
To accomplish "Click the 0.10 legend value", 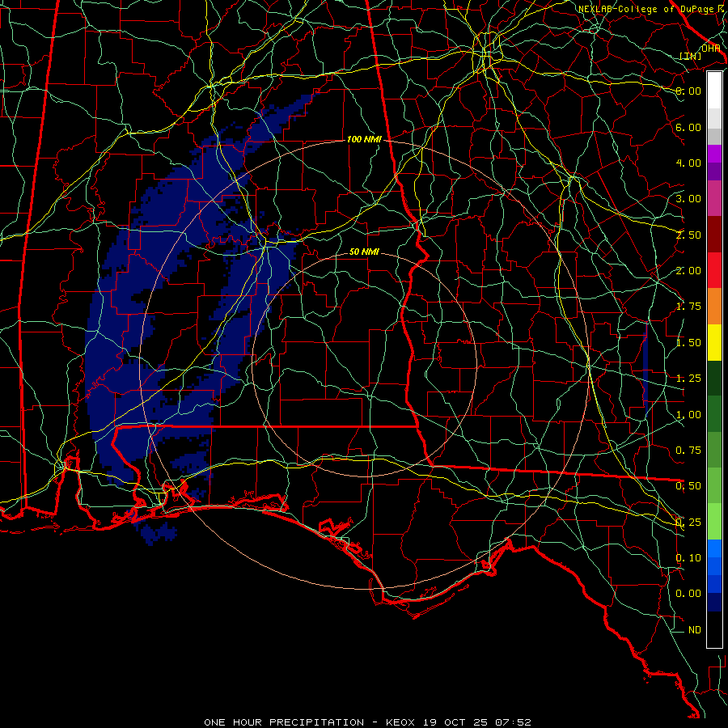I will coord(688,558).
